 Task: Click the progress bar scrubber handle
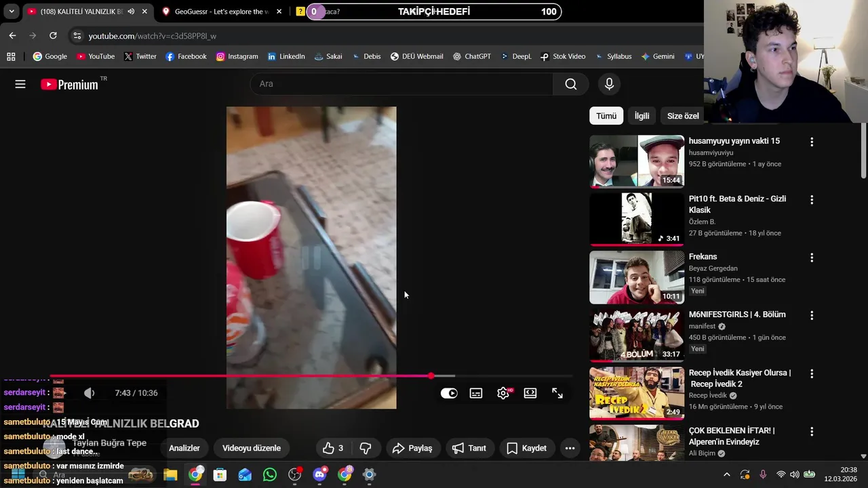click(431, 375)
